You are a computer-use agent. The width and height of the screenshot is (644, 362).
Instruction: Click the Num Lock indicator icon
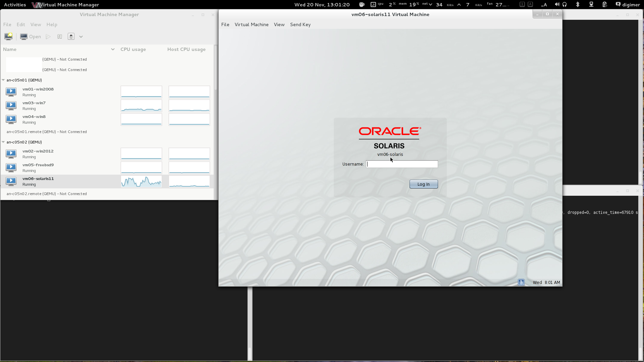tap(522, 4)
